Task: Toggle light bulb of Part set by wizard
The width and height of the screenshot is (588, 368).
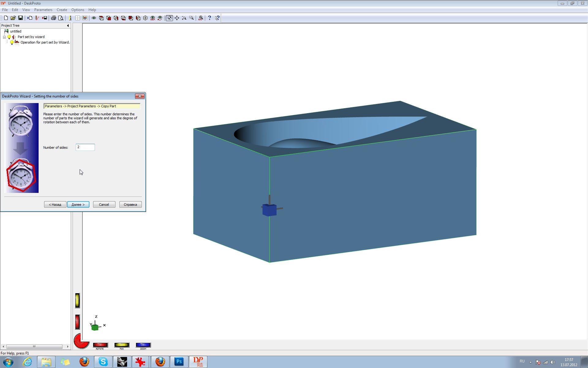Action: 9,37
